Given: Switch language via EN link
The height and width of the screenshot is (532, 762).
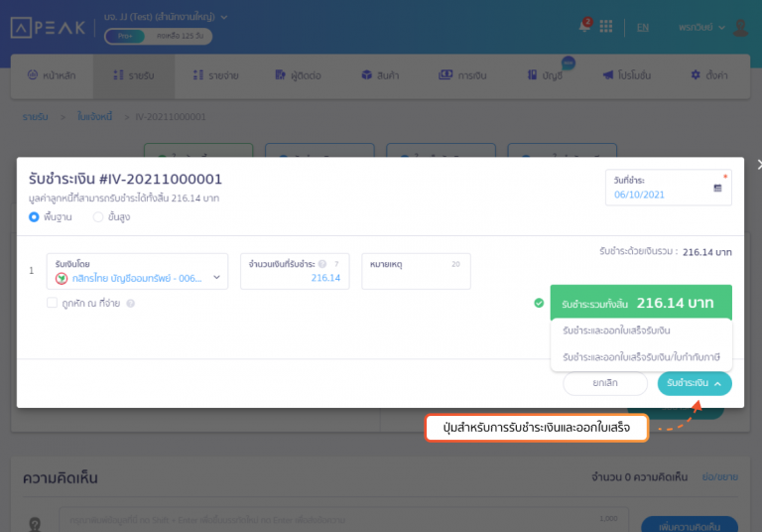Looking at the screenshot, I should (x=643, y=27).
